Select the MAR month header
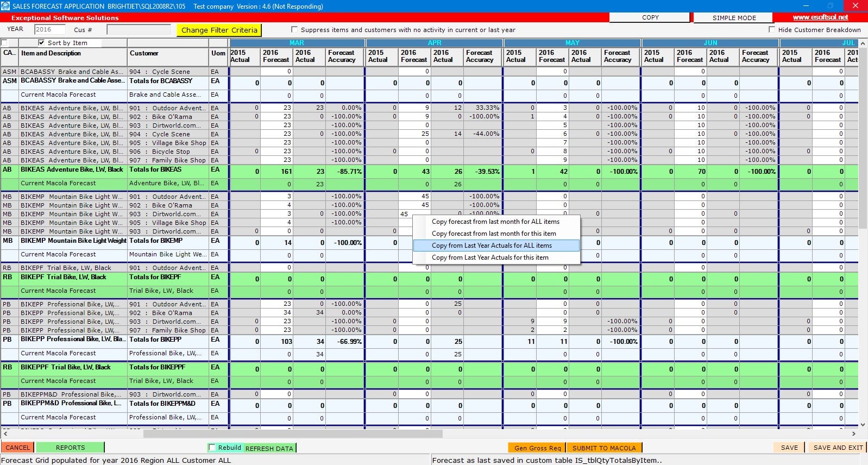 pyautogui.click(x=297, y=42)
